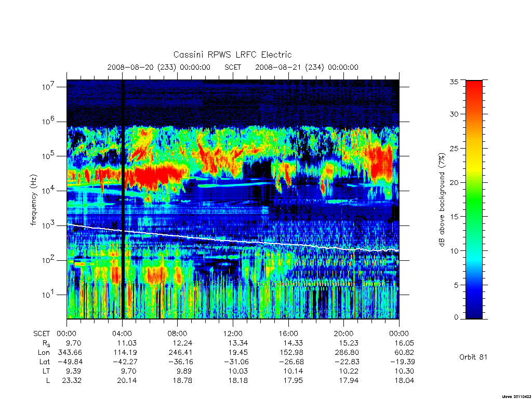Screen dimensions: 532x399
Task: Click the Rs value '12.24'
Action: pyautogui.click(x=182, y=343)
